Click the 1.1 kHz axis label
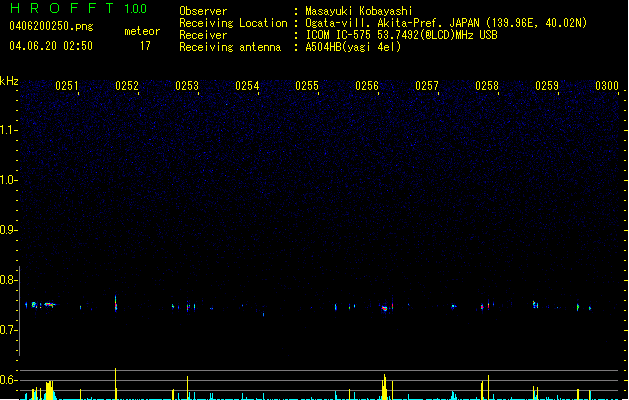Image resolution: width=629 pixels, height=400 pixels. tap(8, 130)
